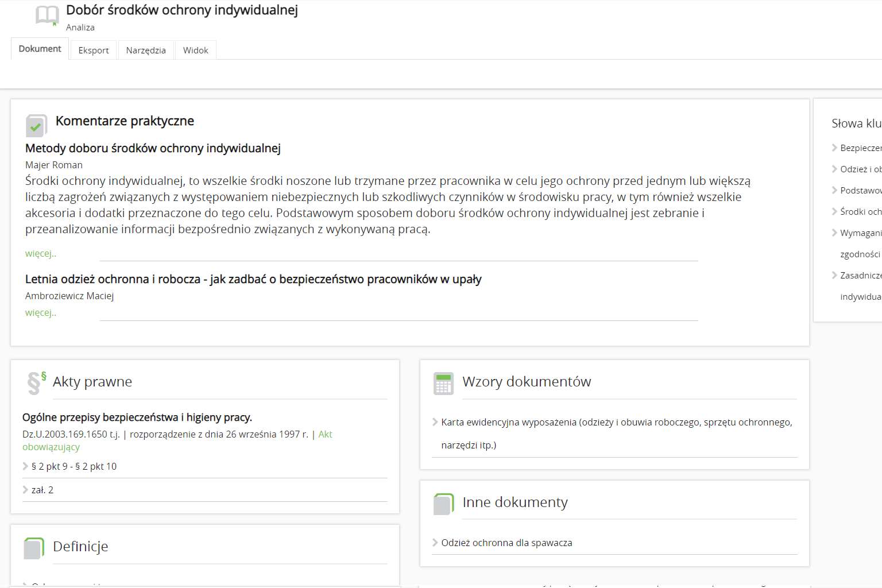Open the Dokument tab

[40, 49]
